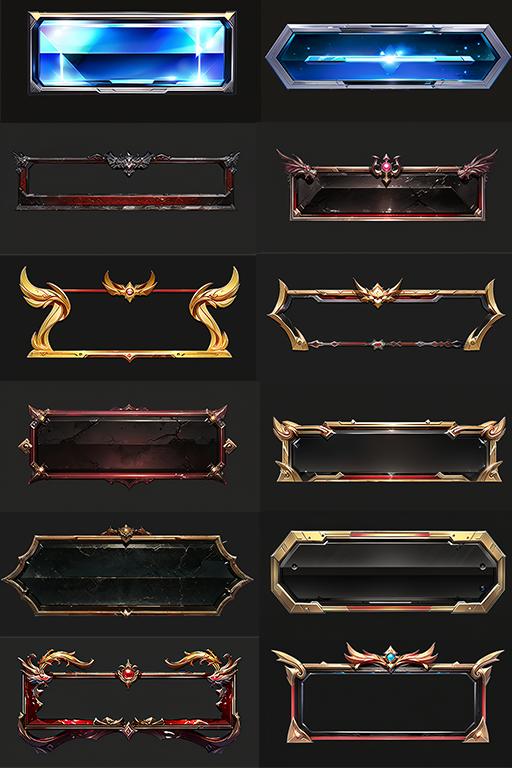
Task: Select the gold-trimmed black glass panel with flared corners
Action: [389, 449]
